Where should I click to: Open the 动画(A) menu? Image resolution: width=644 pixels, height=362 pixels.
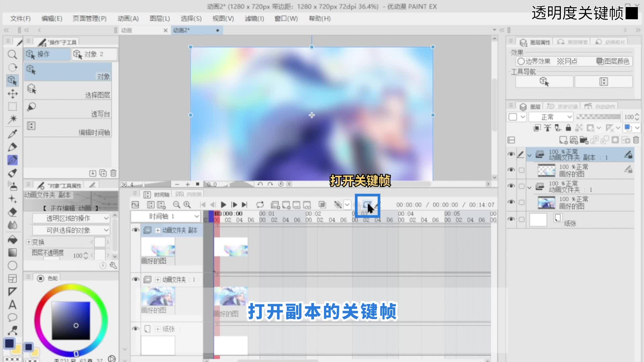click(x=128, y=18)
